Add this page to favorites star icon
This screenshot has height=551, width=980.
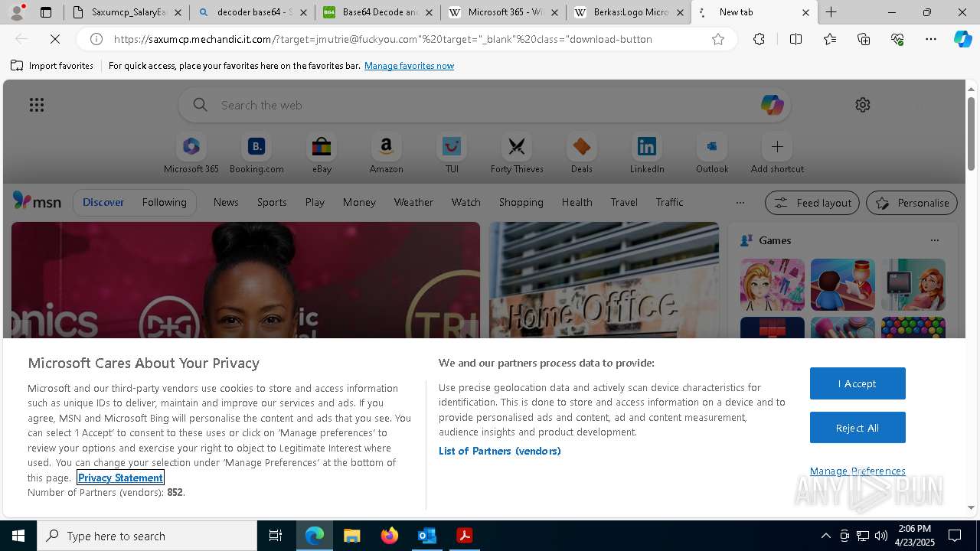(718, 39)
